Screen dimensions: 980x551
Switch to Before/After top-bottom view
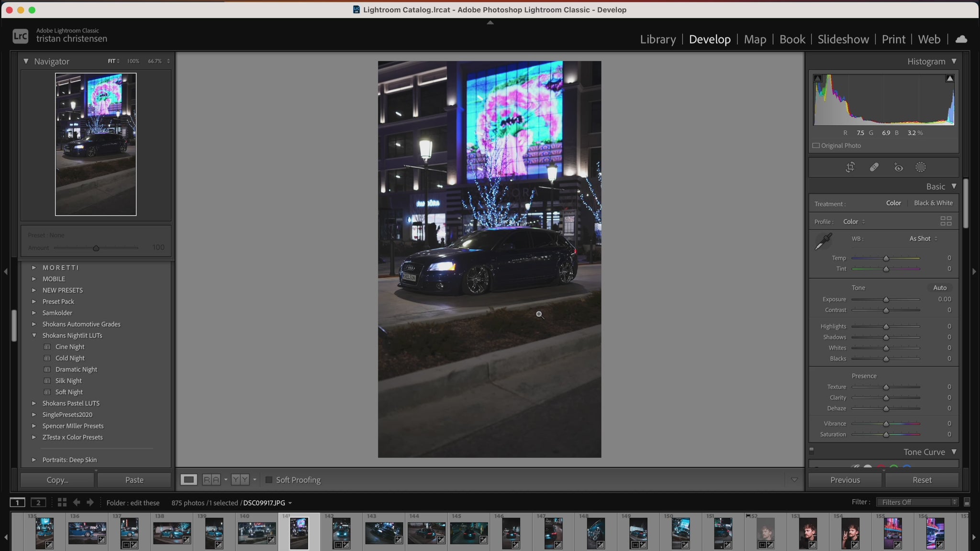[240, 480]
